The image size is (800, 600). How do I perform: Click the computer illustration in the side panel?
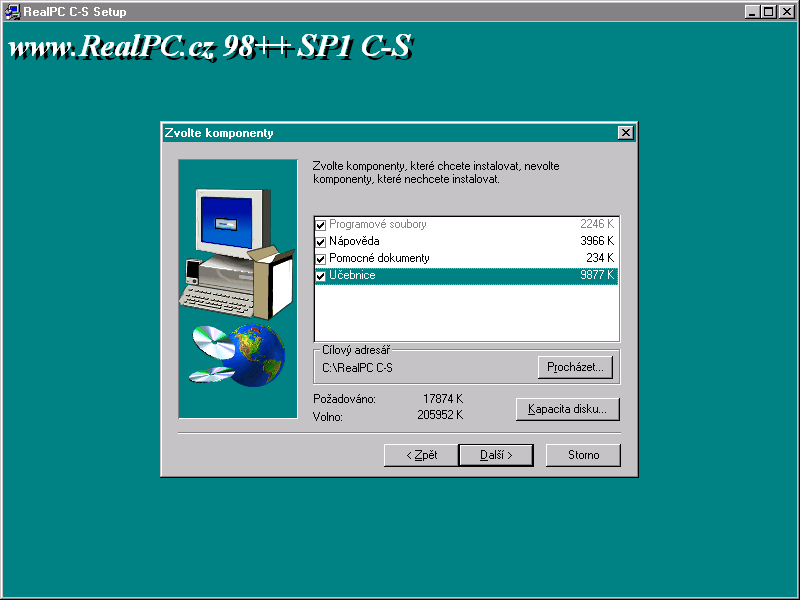click(x=230, y=250)
